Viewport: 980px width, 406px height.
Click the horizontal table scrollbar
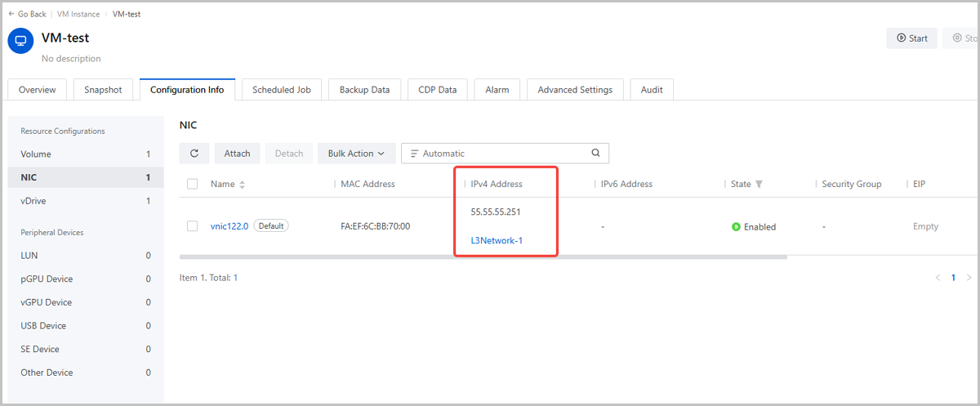[483, 257]
